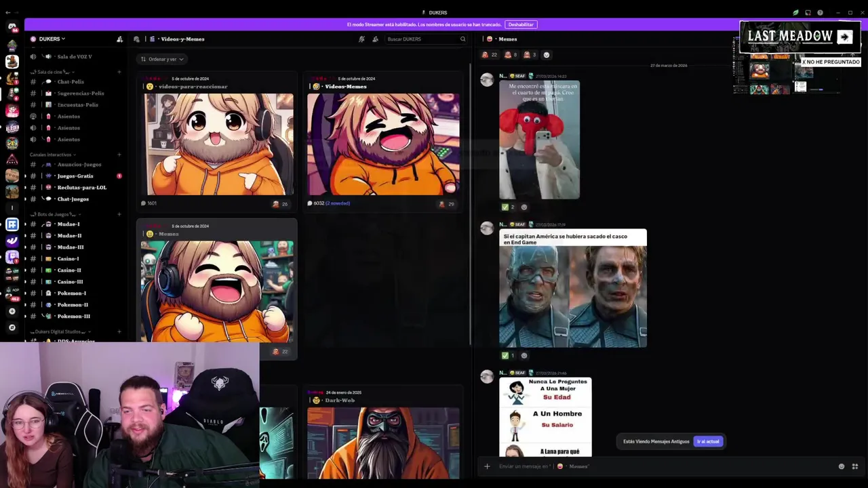Click the Discover compass icon in server list

click(12, 327)
